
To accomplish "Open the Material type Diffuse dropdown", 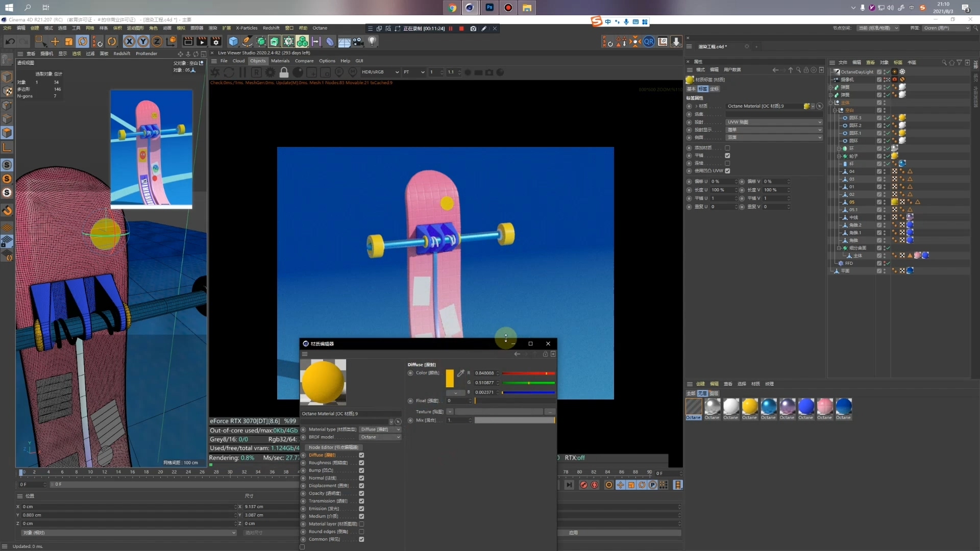I will pyautogui.click(x=380, y=430).
